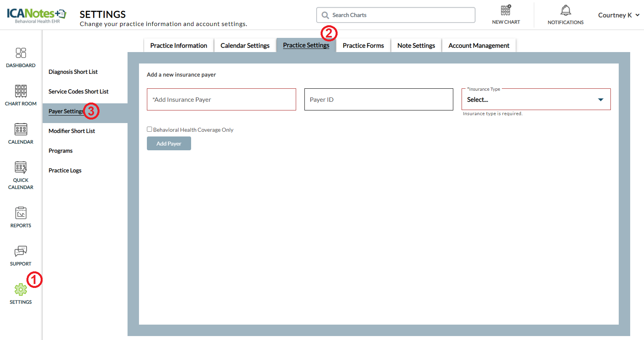Open Diagnosis Short List link
Viewport: 644px width, 340px height.
click(x=73, y=72)
